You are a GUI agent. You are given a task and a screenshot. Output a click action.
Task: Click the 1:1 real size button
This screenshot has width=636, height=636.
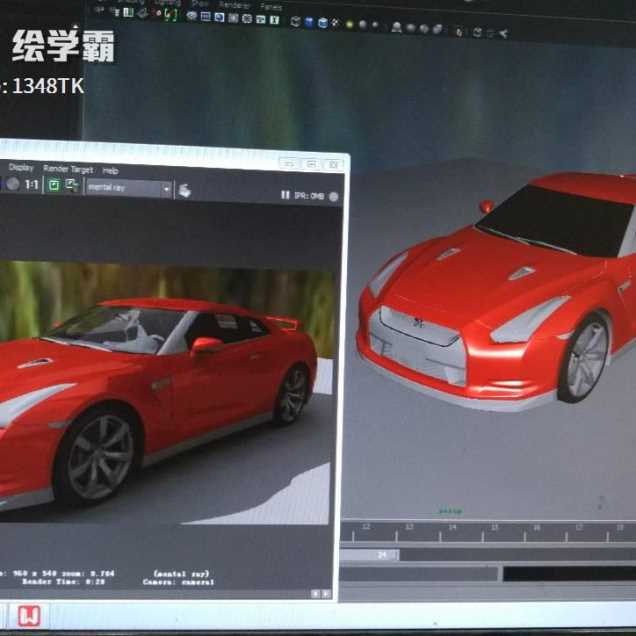[x=32, y=185]
